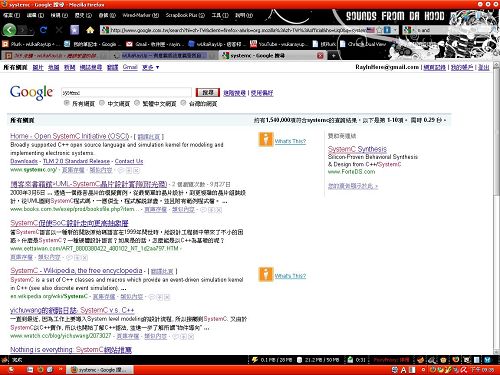Reload the page with the refresh icon

click(43, 30)
